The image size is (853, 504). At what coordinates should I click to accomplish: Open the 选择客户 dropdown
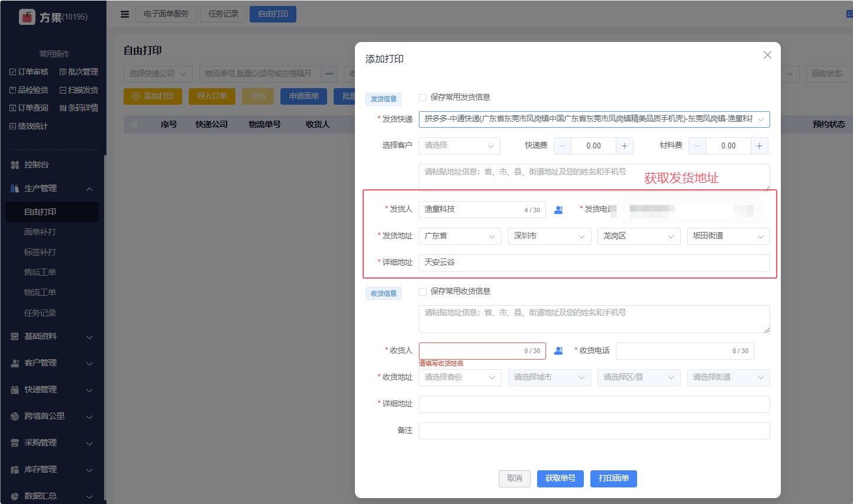459,146
